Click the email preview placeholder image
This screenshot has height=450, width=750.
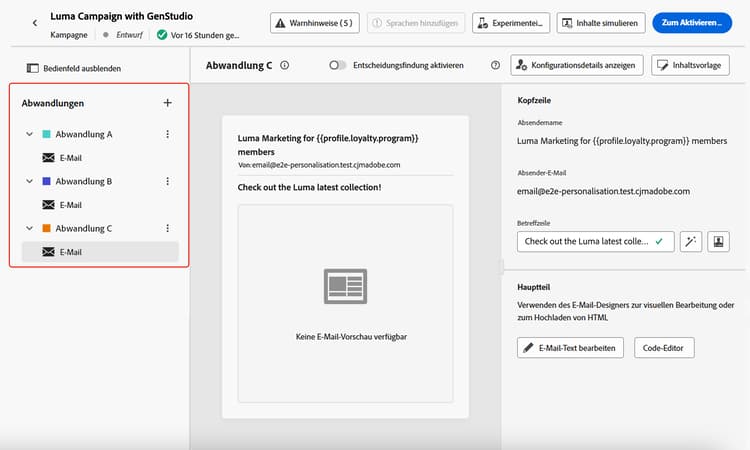[345, 286]
